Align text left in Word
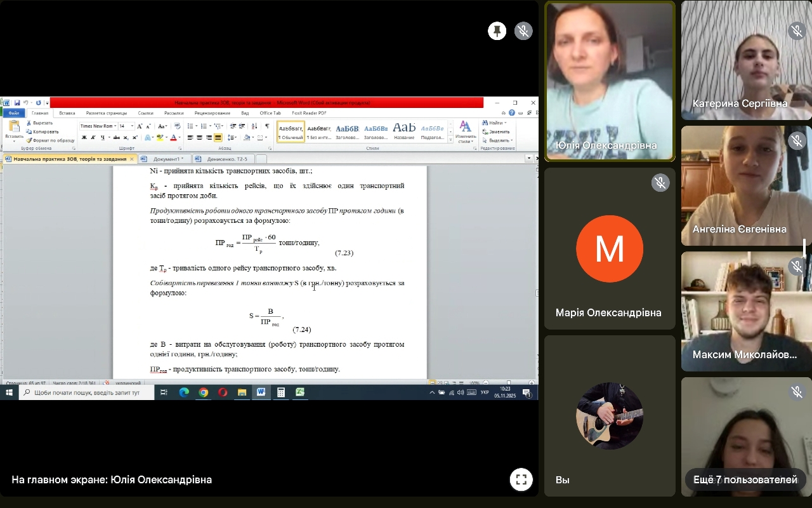The height and width of the screenshot is (508, 812). tap(190, 137)
